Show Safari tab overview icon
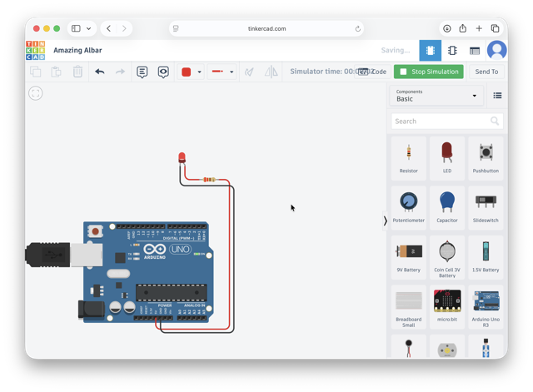This screenshot has height=392, width=533. (495, 28)
